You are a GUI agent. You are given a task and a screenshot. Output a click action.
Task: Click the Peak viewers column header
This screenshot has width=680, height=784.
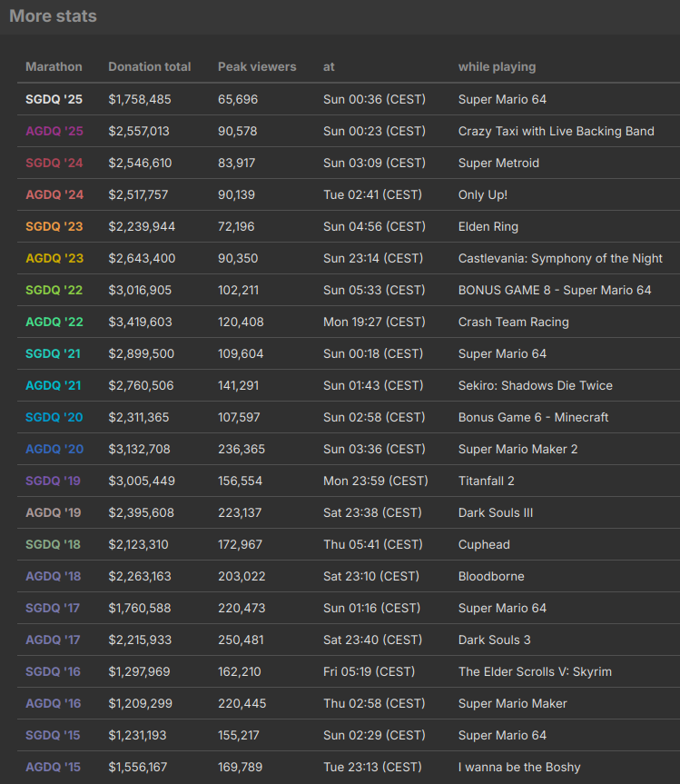tap(257, 67)
